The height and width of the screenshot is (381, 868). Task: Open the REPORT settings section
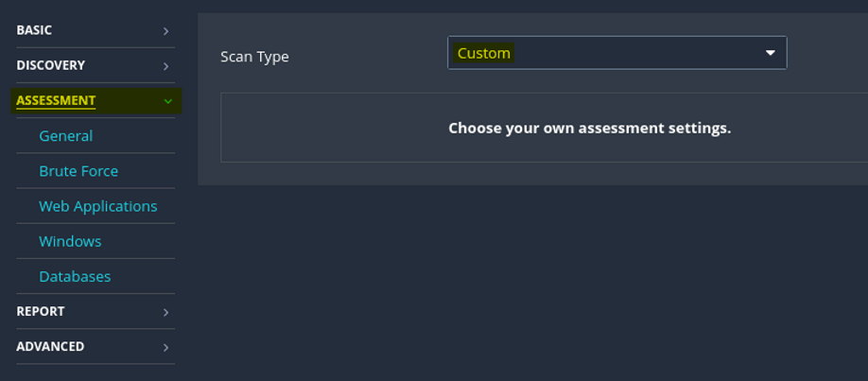(40, 311)
